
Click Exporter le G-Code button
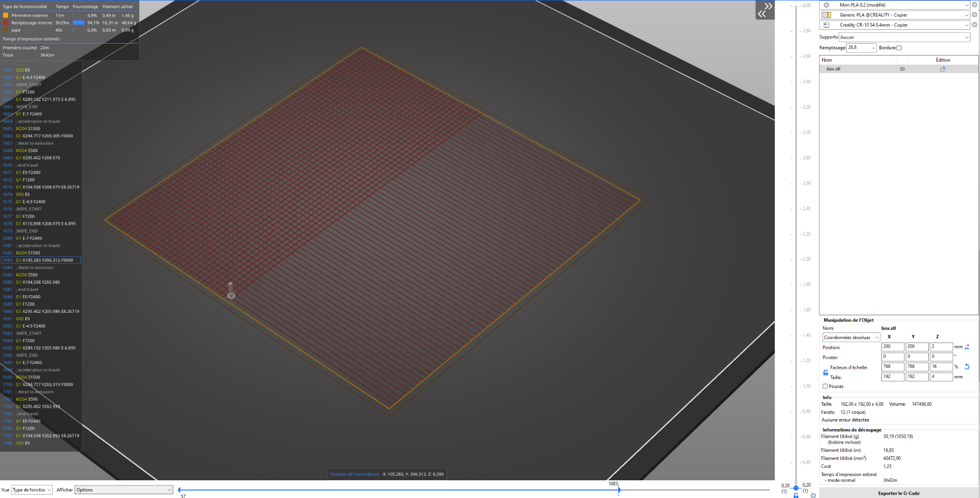[899, 493]
